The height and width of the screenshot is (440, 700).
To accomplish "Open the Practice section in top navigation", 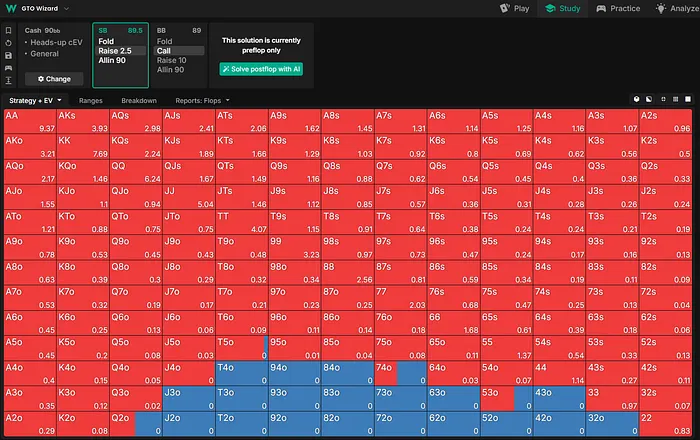I will click(x=617, y=8).
